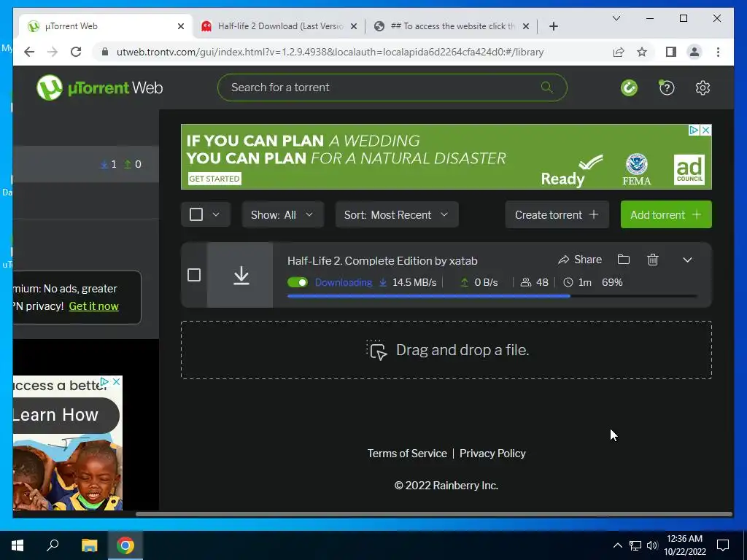Image resolution: width=747 pixels, height=560 pixels.
Task: Click the Chrome address bar URL
Action: [330, 52]
